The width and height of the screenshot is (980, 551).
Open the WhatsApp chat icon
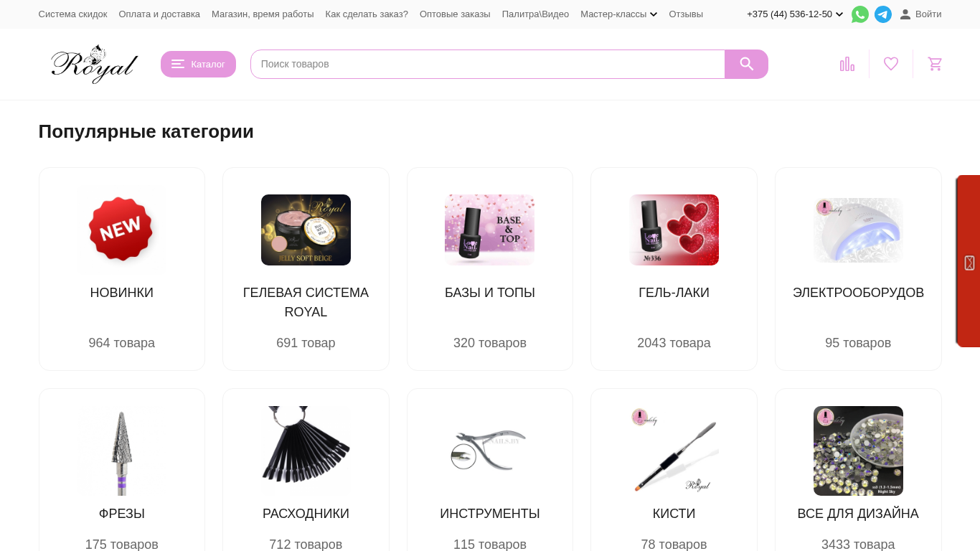click(x=859, y=14)
